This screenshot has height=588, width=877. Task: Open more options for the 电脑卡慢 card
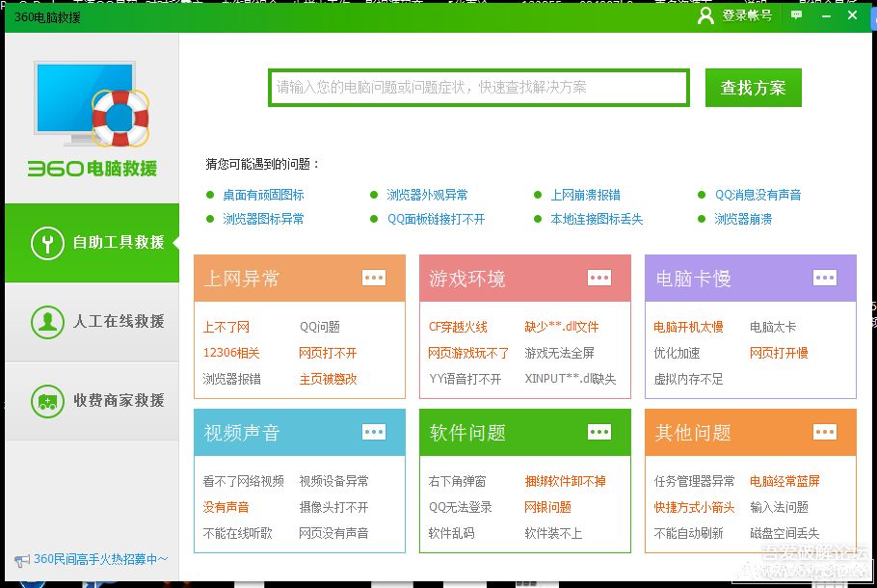(x=824, y=278)
